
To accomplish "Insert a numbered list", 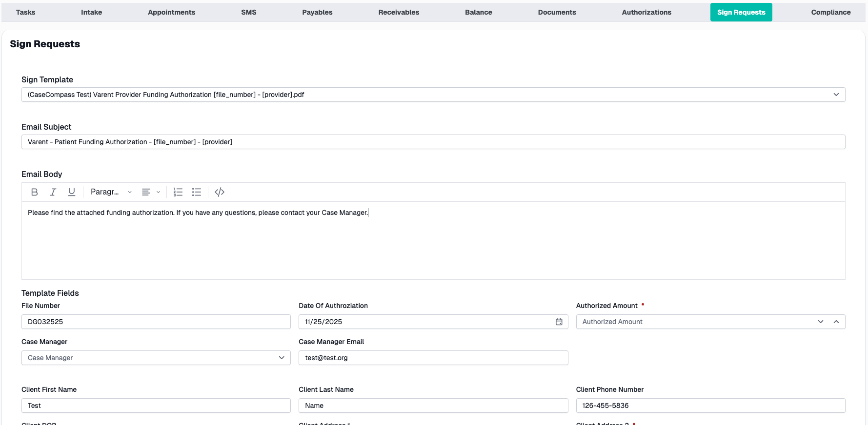I will point(178,192).
